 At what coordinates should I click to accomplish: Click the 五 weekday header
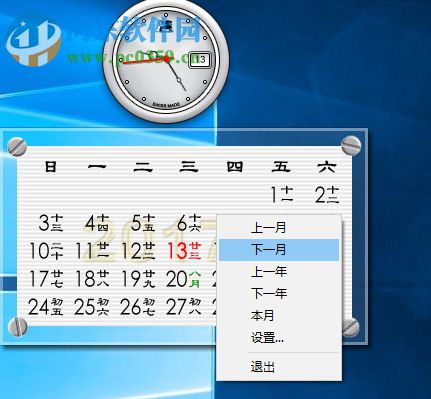pyautogui.click(x=281, y=166)
